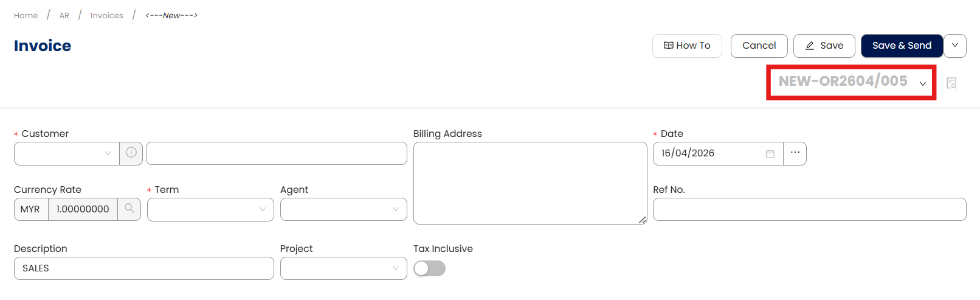This screenshot has width=980, height=300.
Task: Open the date picker calendar icon
Action: point(770,153)
